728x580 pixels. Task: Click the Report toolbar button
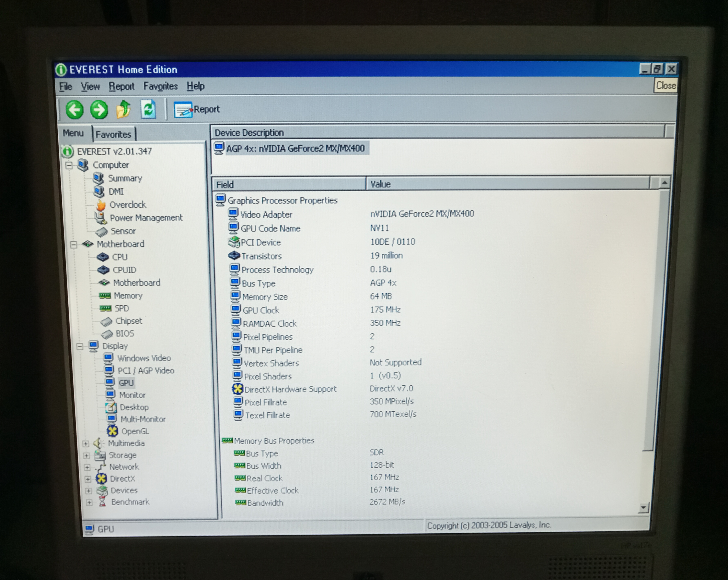[x=197, y=109]
